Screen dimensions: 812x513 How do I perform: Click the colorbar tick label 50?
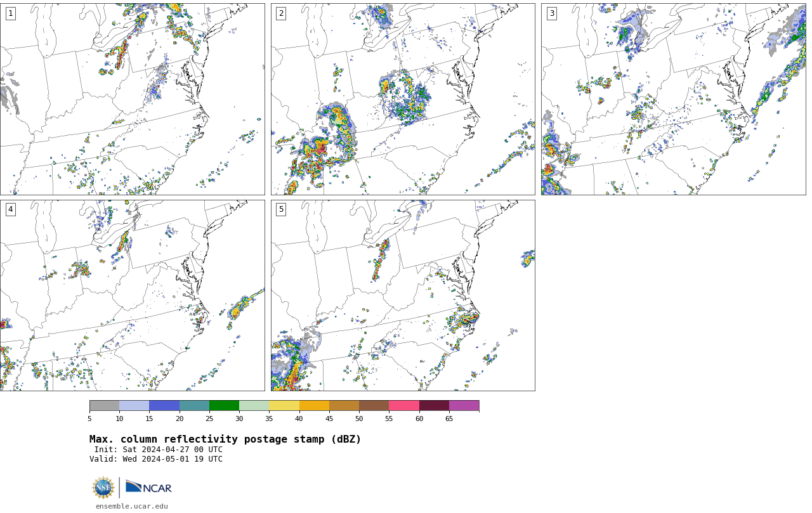pyautogui.click(x=359, y=419)
